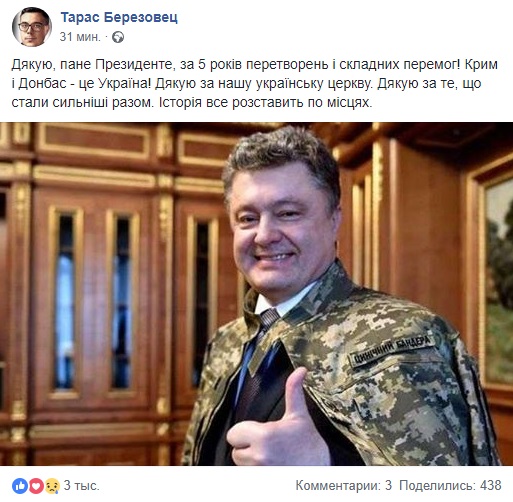The image size is (513, 502).
Task: Click the thumbs-up hand in the photo
Action: point(278,423)
